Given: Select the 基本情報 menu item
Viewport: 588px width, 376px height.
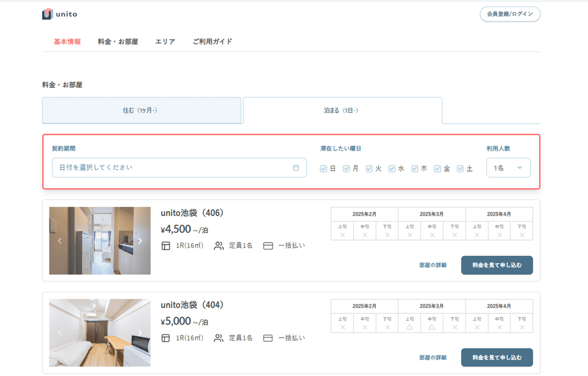Looking at the screenshot, I should pyautogui.click(x=67, y=42).
